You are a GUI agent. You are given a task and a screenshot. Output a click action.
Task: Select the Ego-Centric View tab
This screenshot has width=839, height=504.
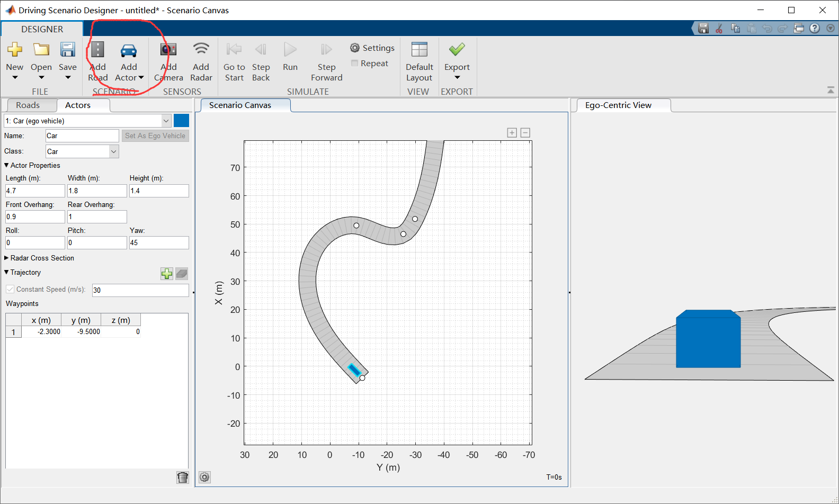(618, 105)
